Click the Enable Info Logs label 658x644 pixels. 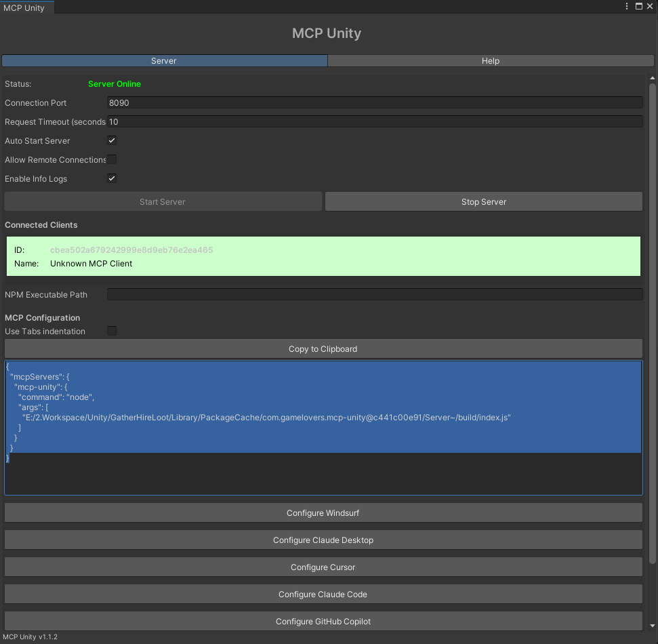[36, 178]
